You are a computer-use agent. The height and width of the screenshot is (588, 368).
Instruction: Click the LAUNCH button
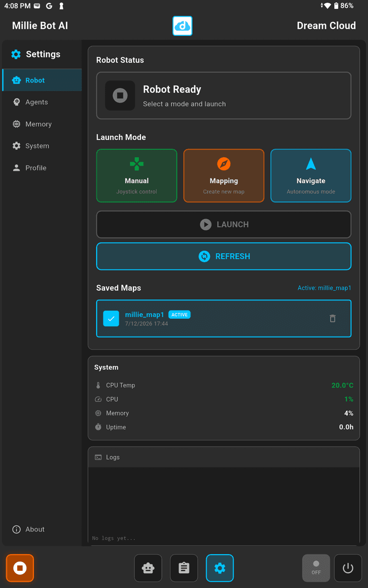(224, 224)
